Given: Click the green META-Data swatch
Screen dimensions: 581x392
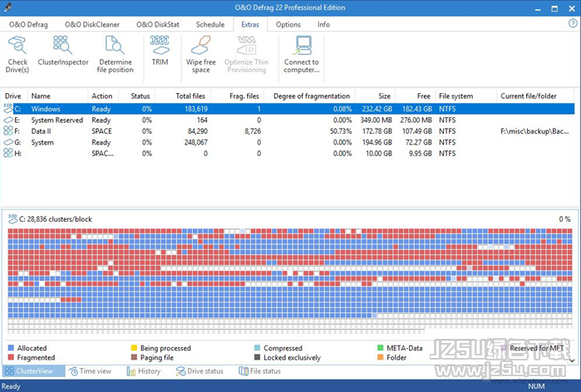Looking at the screenshot, I should tap(380, 348).
